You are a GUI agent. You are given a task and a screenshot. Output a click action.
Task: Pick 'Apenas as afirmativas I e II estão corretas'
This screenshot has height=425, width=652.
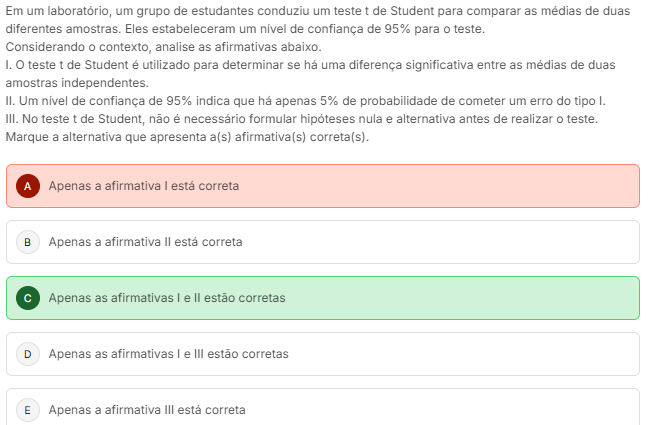[x=167, y=298]
